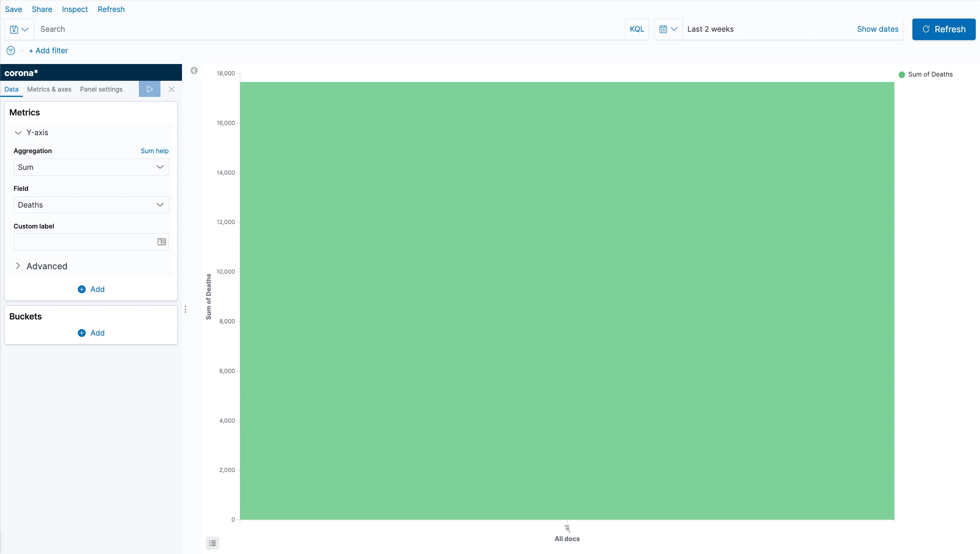Image resolution: width=980 pixels, height=554 pixels.
Task: Open the calendar quick date menu
Action: pos(668,29)
